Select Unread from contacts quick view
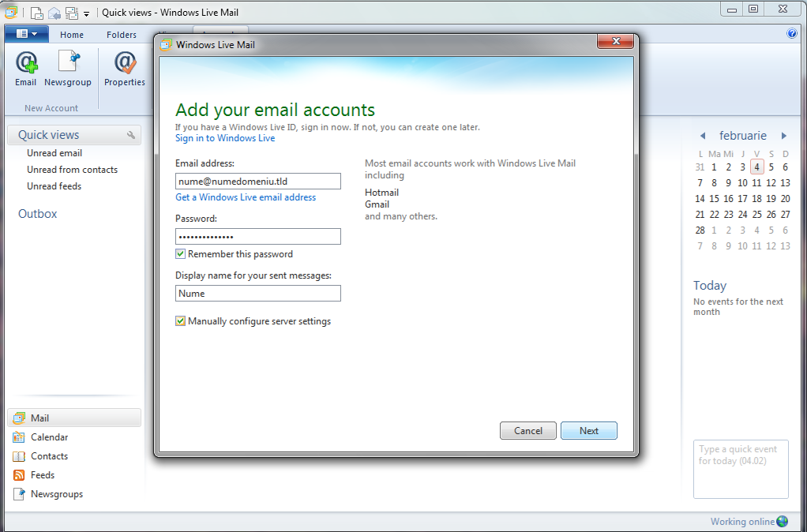The image size is (807, 532). [x=72, y=169]
